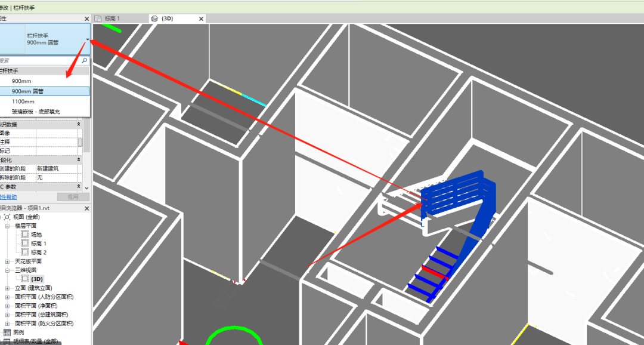Image resolution: width=644 pixels, height=345 pixels.
Task: Choose the 1100mm railing type
Action: 23,101
